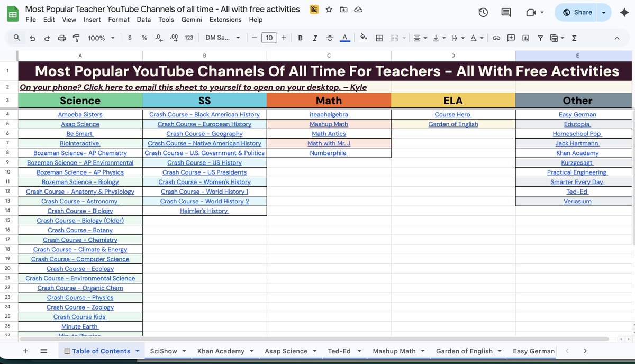Click the Share button
The image size is (635, 364).
click(x=576, y=13)
